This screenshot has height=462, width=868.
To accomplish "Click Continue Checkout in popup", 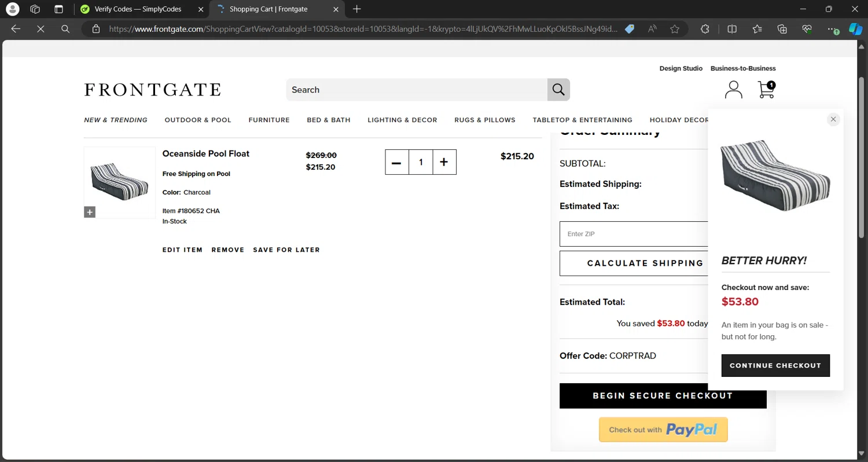I will 775,365.
